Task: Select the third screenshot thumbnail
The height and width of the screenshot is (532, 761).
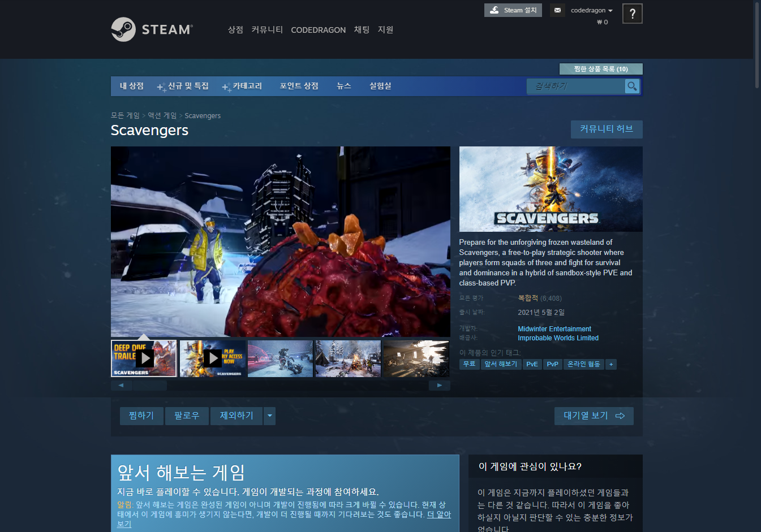Action: [280, 358]
